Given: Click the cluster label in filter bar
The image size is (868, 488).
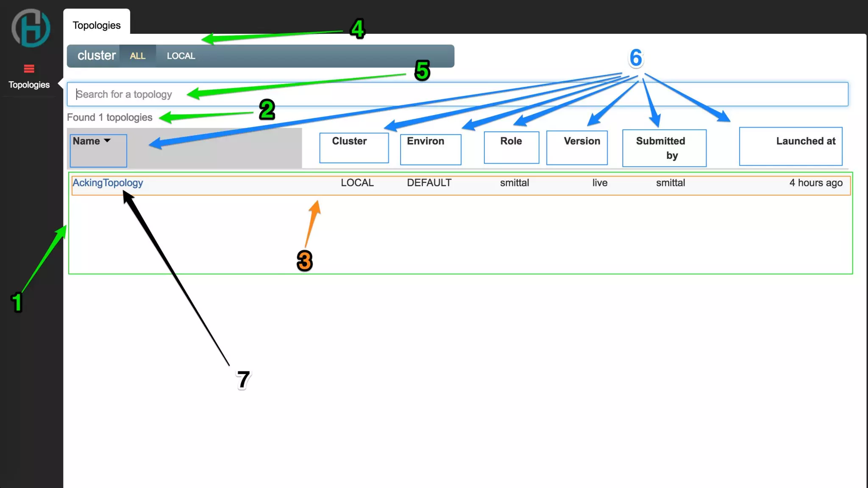Looking at the screenshot, I should click(96, 55).
